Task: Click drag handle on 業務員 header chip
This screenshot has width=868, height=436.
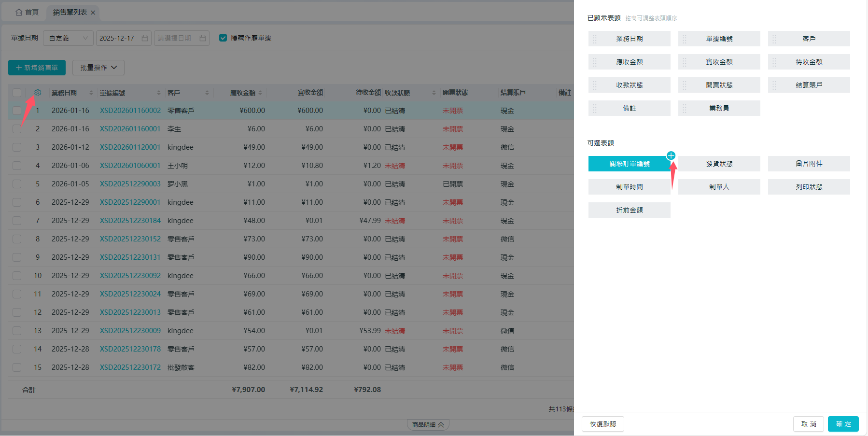Action: point(685,109)
